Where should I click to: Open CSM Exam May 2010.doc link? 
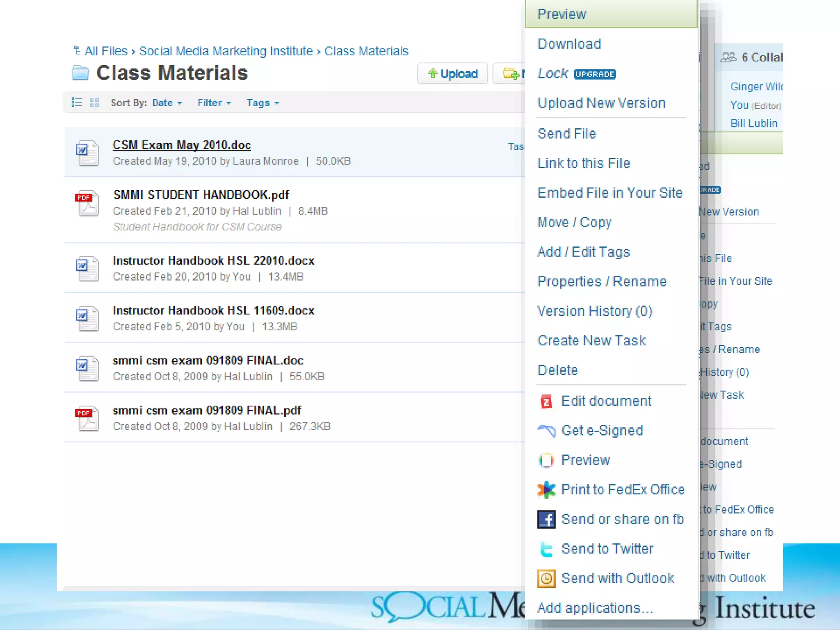pyautogui.click(x=182, y=145)
